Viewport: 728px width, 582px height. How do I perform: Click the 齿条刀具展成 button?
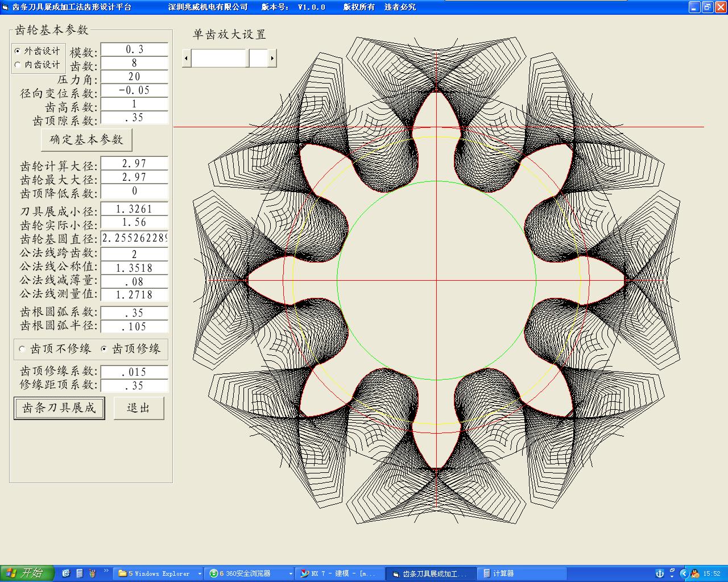pos(59,408)
